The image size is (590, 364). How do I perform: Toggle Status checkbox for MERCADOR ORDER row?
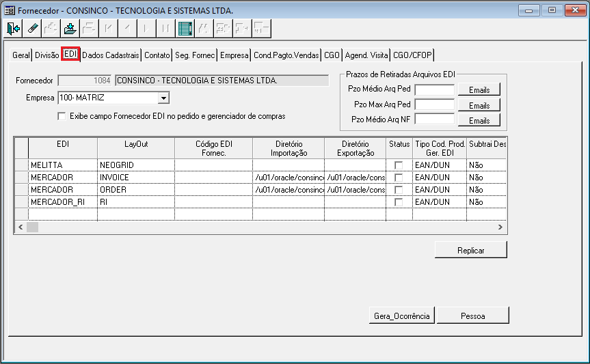click(399, 190)
